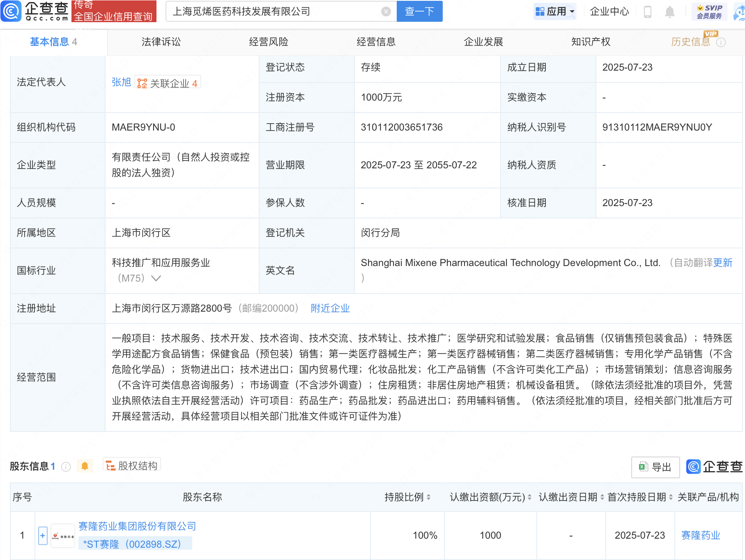Click the 企查查 logo near export button
This screenshot has height=560, width=745.
click(x=715, y=467)
